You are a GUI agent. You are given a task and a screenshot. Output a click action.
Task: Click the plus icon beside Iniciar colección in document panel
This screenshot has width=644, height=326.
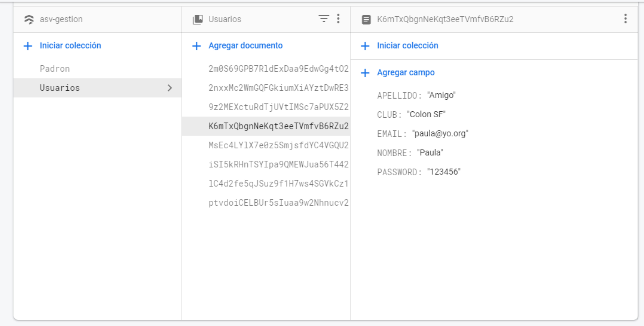click(x=365, y=46)
